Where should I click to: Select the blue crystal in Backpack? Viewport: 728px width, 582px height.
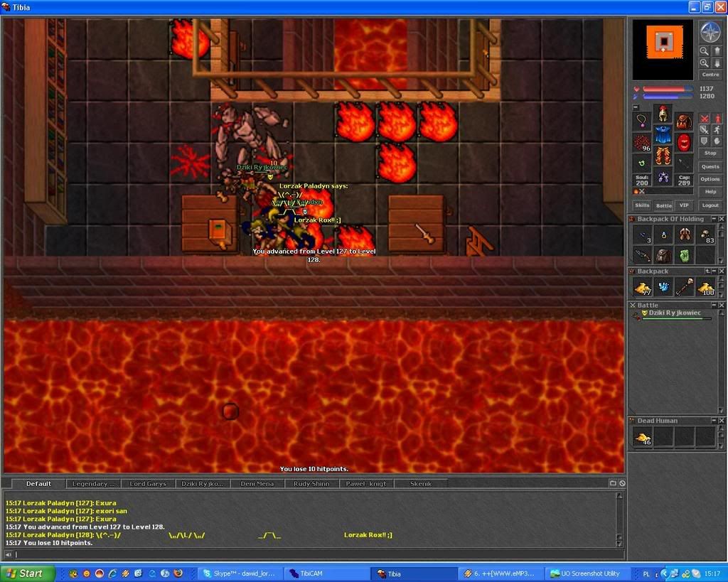(x=664, y=287)
